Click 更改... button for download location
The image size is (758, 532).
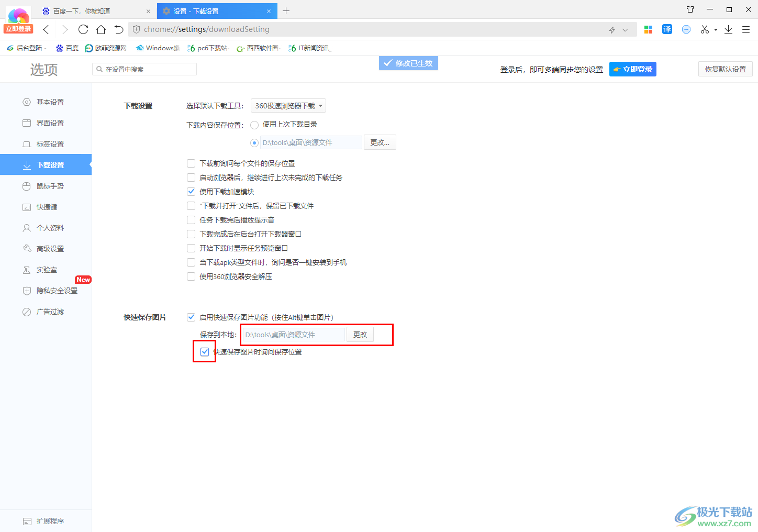point(380,142)
